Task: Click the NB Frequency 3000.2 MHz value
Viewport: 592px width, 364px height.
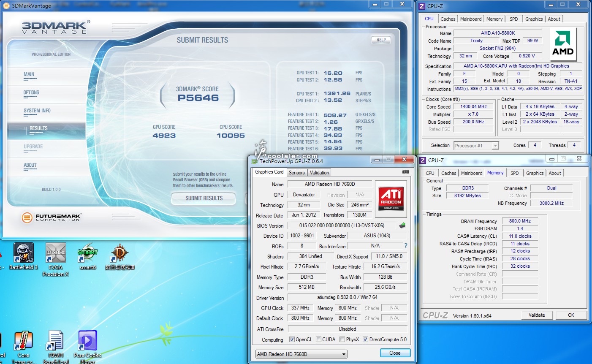Action: (551, 203)
